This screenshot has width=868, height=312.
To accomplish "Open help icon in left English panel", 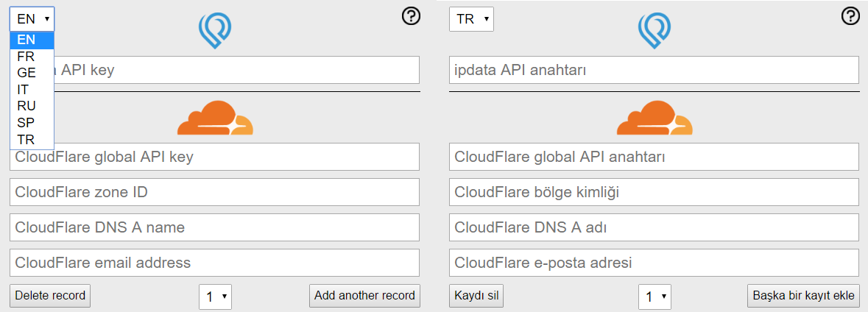I will click(x=411, y=17).
